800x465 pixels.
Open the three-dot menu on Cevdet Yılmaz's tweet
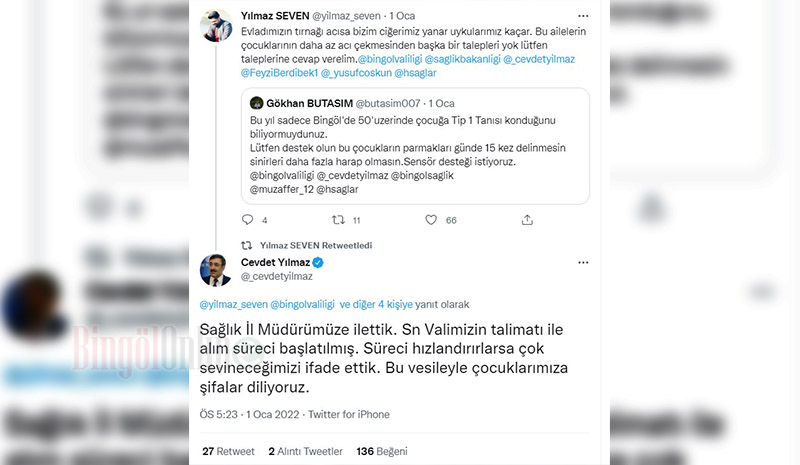tap(583, 262)
